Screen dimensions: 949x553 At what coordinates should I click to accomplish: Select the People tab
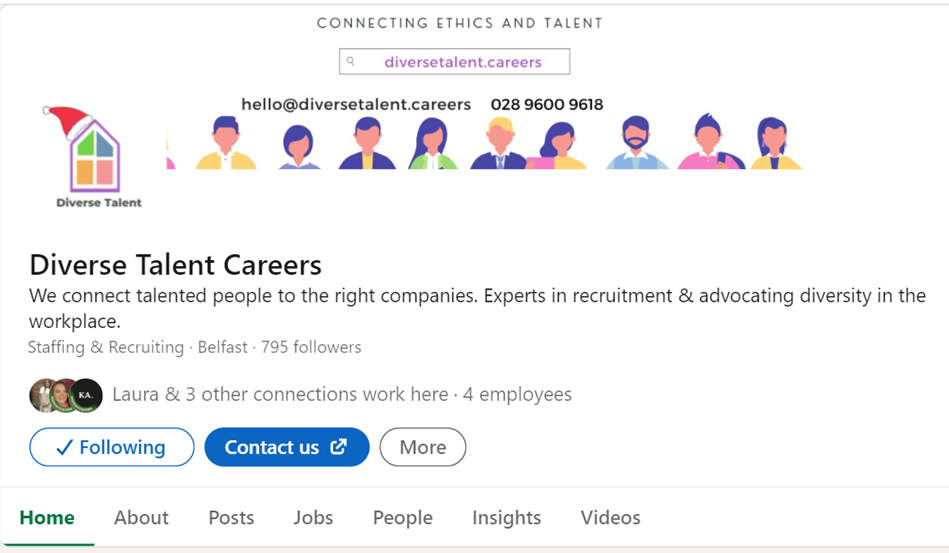click(x=403, y=518)
